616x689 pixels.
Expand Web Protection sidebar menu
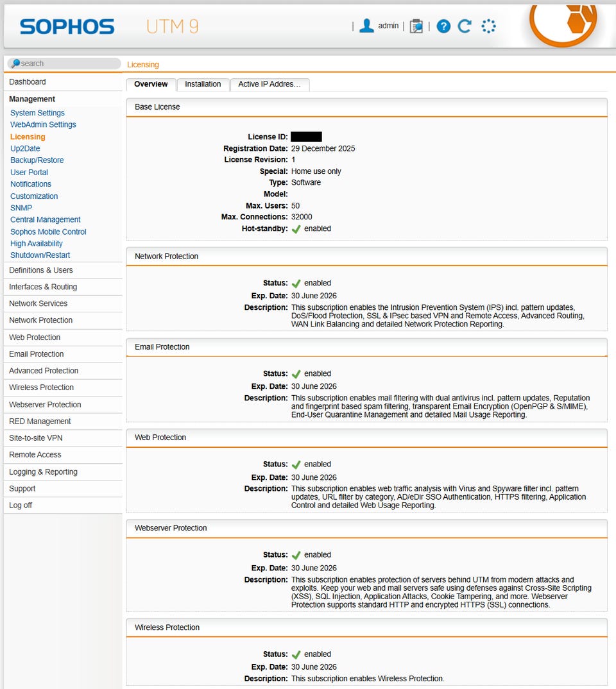pos(63,337)
